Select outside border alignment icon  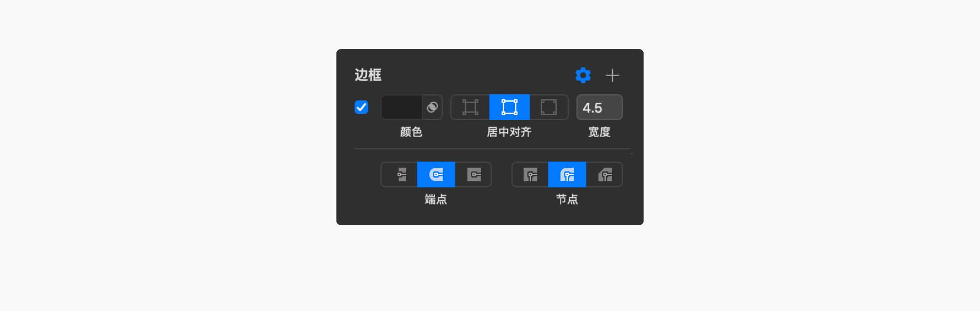click(549, 107)
